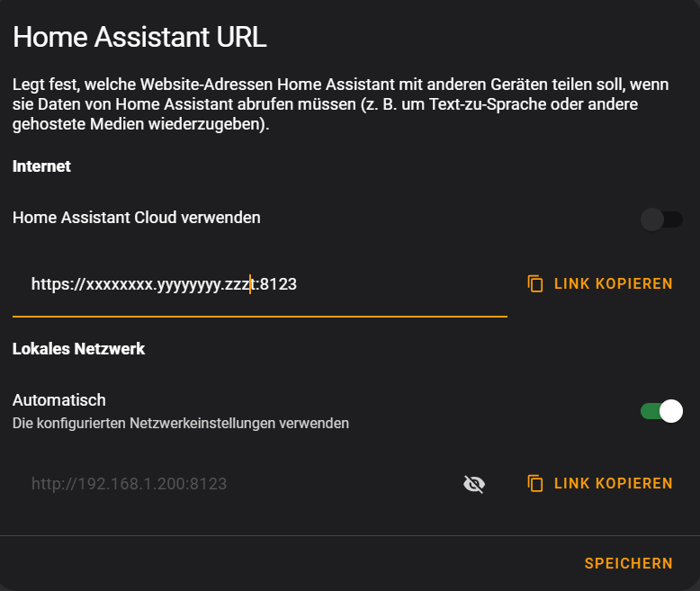Place the cursor after port 8123 in the internet URL
Image resolution: width=700 pixels, height=591 pixels.
pos(297,284)
